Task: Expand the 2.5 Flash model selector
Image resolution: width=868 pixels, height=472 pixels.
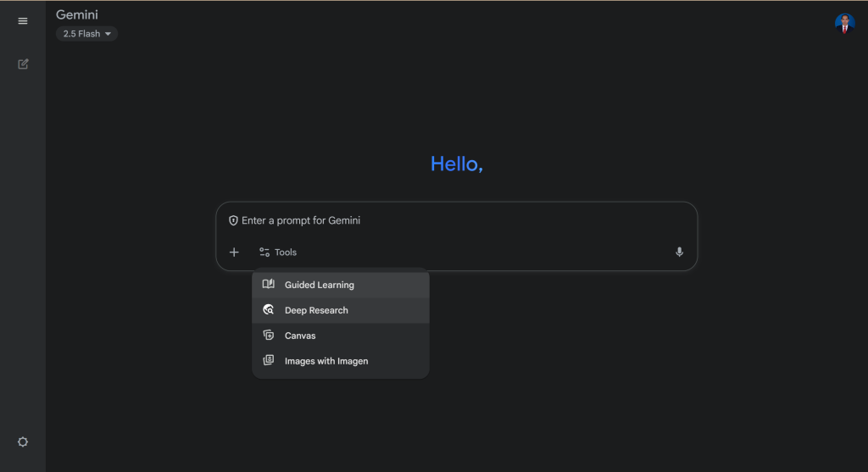Action: coord(87,34)
